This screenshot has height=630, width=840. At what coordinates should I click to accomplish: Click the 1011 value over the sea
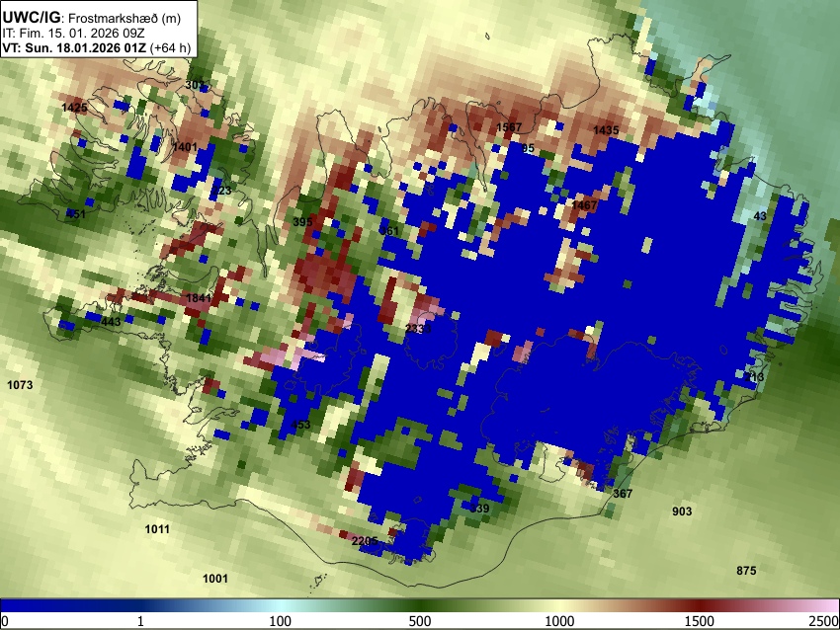[157, 529]
